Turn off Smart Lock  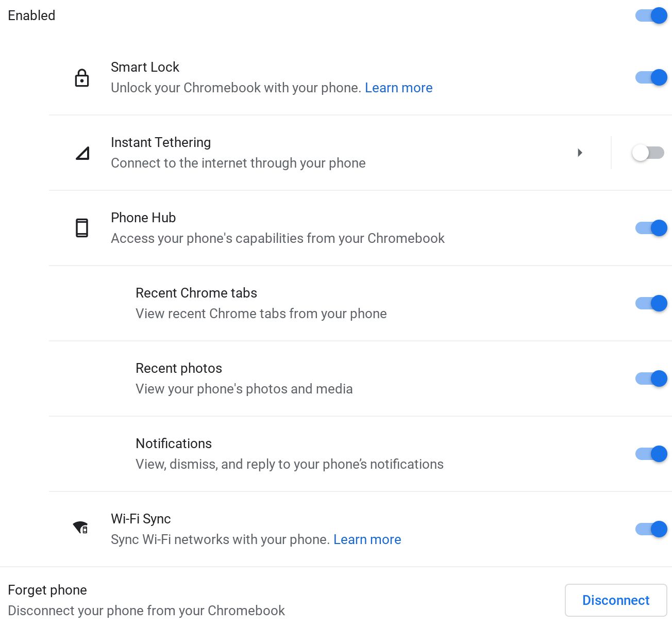(650, 77)
